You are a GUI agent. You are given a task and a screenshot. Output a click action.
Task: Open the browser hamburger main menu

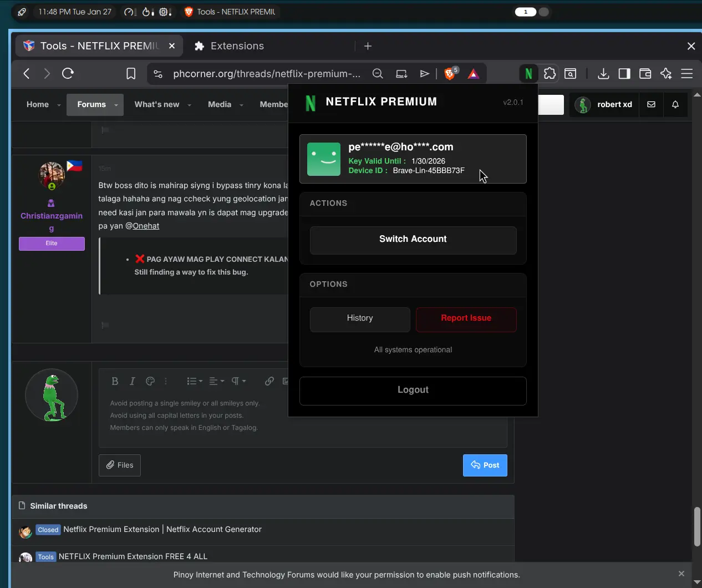[687, 74]
